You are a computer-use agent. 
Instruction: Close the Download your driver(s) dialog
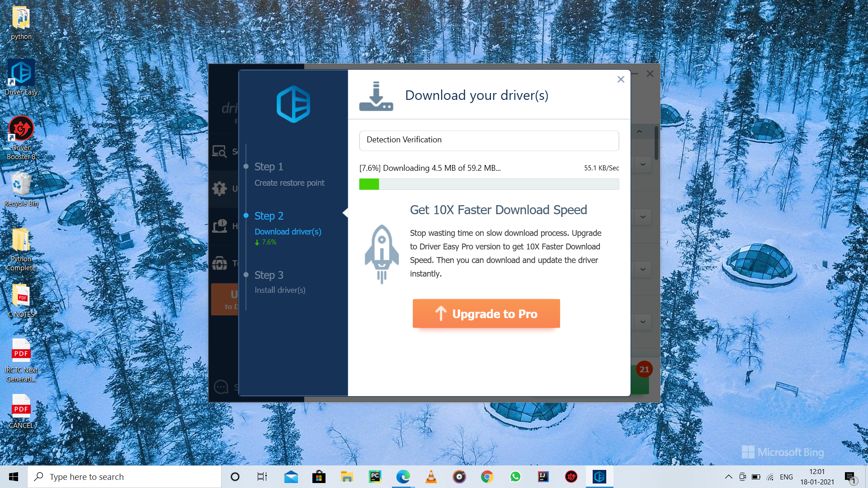coord(621,80)
